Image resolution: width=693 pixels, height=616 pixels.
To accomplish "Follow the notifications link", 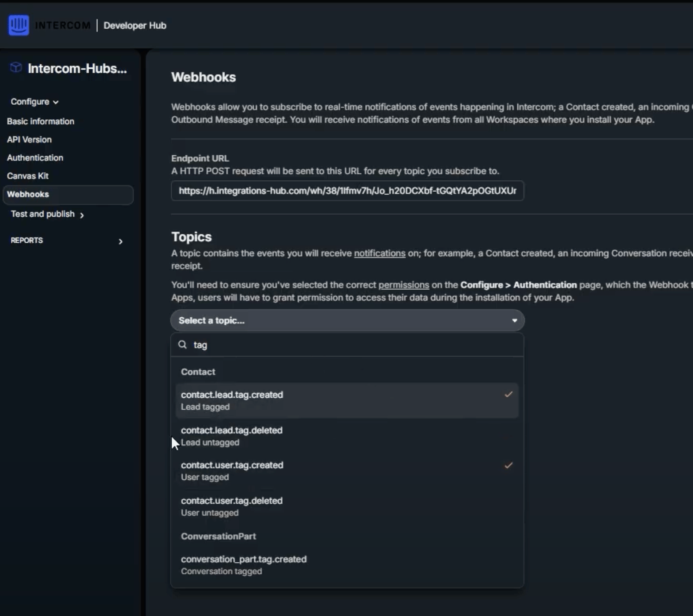I will [x=380, y=253].
